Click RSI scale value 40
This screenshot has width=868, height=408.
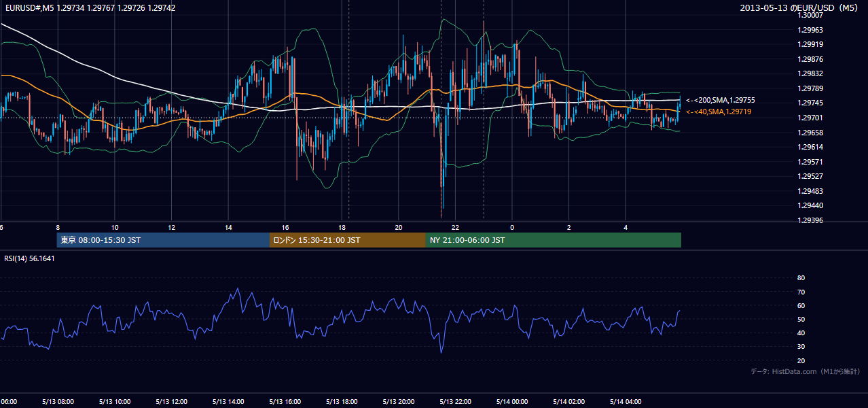click(x=801, y=333)
